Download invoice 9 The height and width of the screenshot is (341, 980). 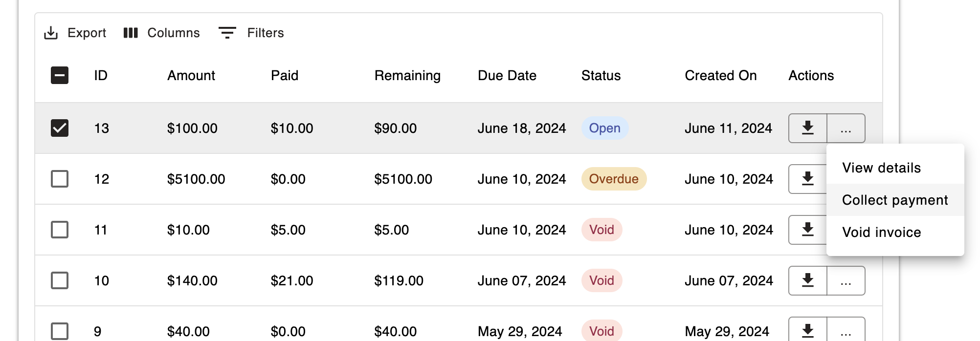(x=808, y=331)
